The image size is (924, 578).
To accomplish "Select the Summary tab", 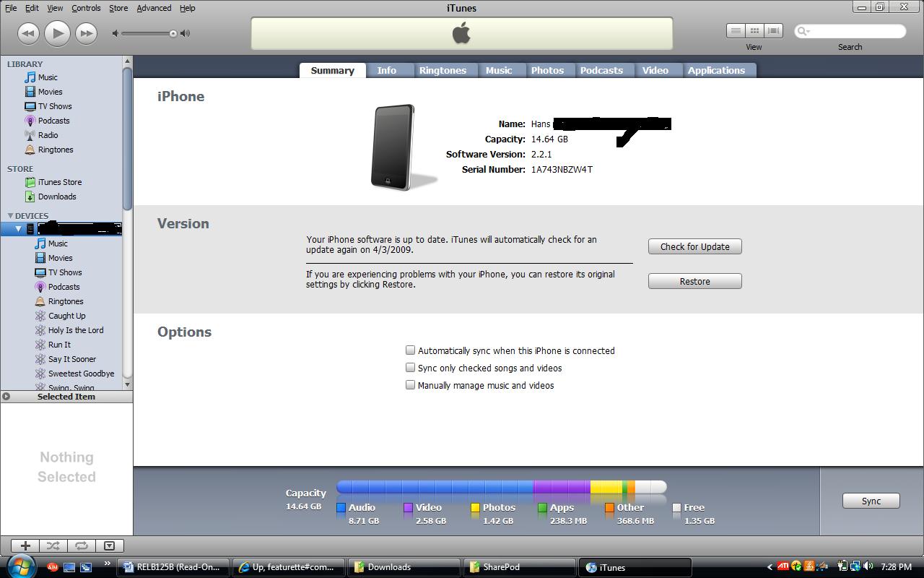I will click(x=332, y=70).
